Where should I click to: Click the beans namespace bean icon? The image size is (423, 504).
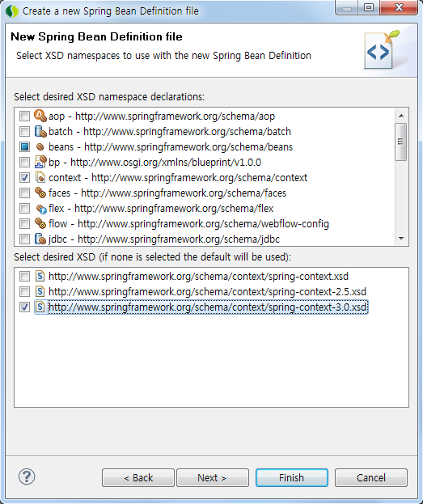click(x=40, y=147)
